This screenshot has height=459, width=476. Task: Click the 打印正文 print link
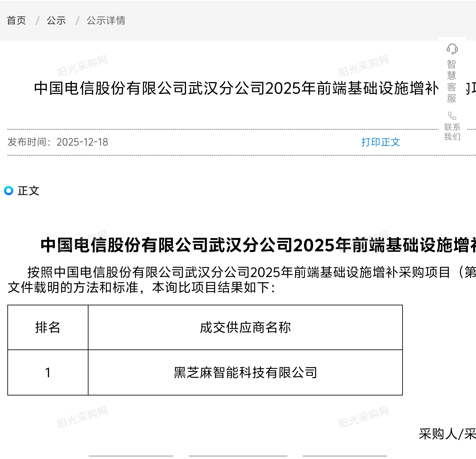[380, 142]
